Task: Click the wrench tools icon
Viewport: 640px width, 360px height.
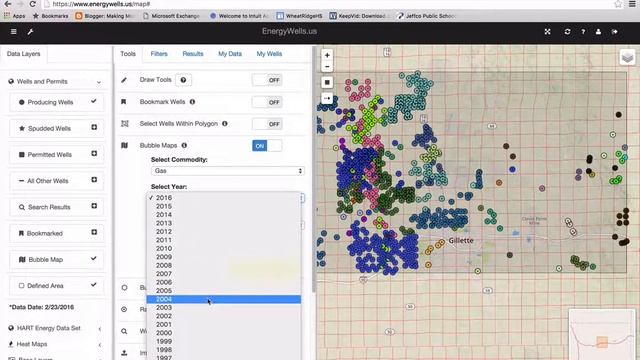Action: click(30, 31)
